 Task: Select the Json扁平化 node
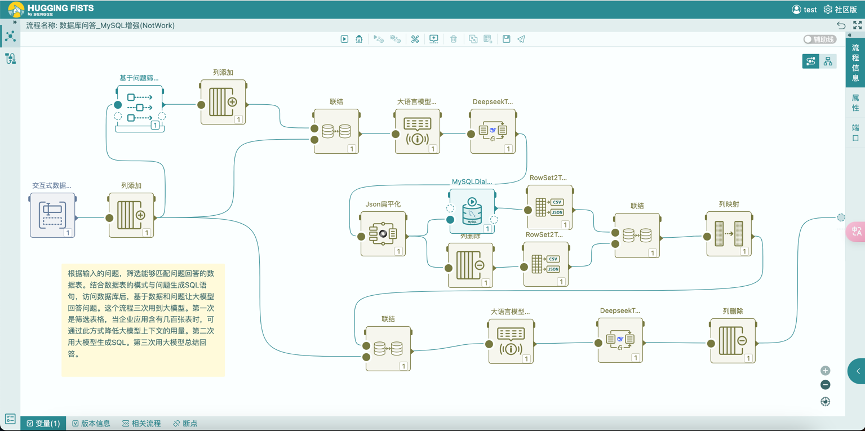coord(383,234)
